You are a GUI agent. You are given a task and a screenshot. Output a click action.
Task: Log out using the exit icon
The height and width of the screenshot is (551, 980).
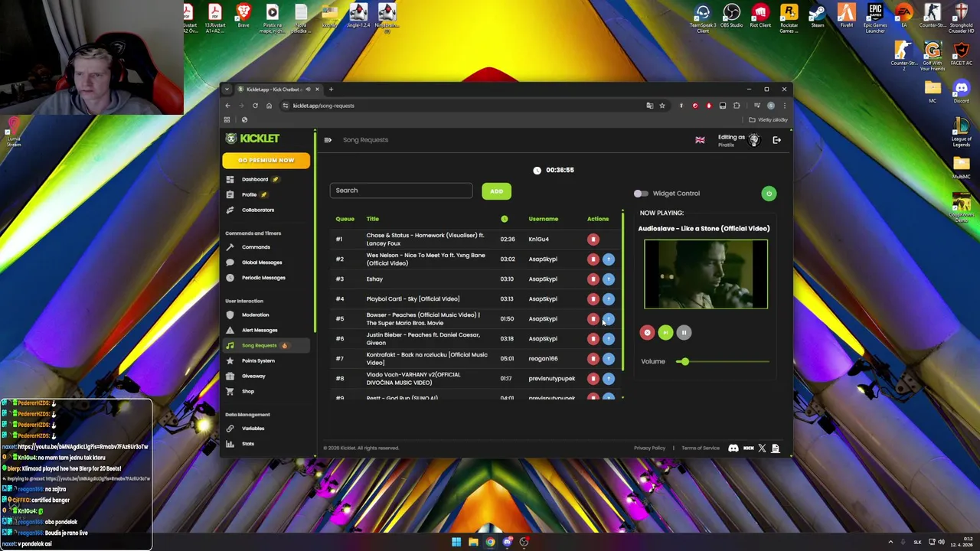coord(776,140)
